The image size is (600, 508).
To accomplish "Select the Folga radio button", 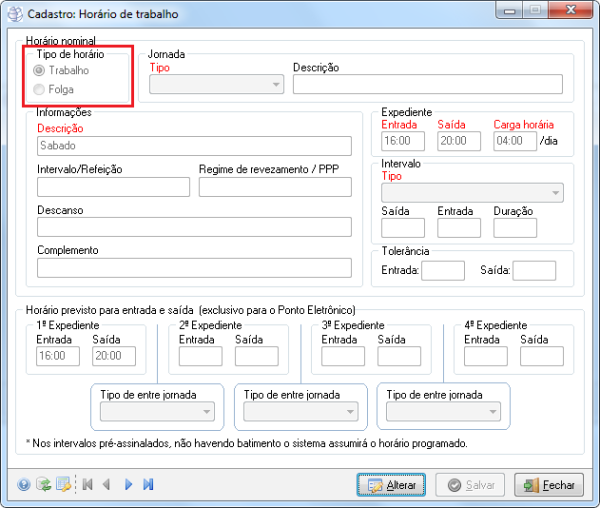I will point(40,89).
